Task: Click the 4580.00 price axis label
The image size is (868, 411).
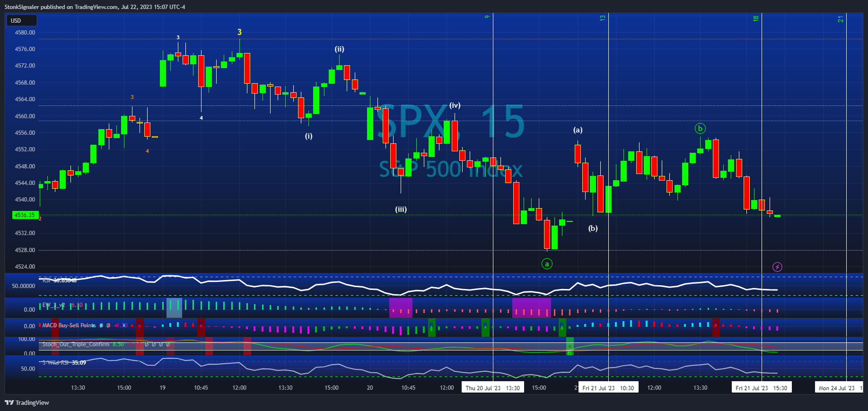Action: (25, 33)
